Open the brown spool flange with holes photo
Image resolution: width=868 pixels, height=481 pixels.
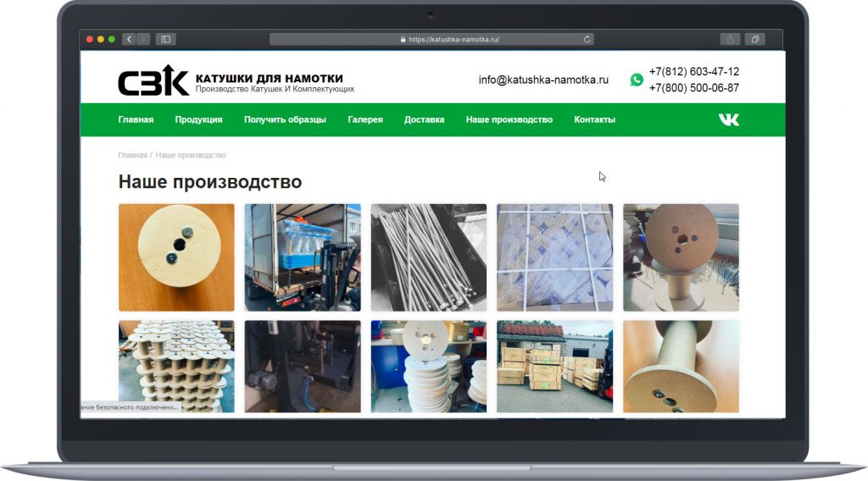(x=681, y=257)
